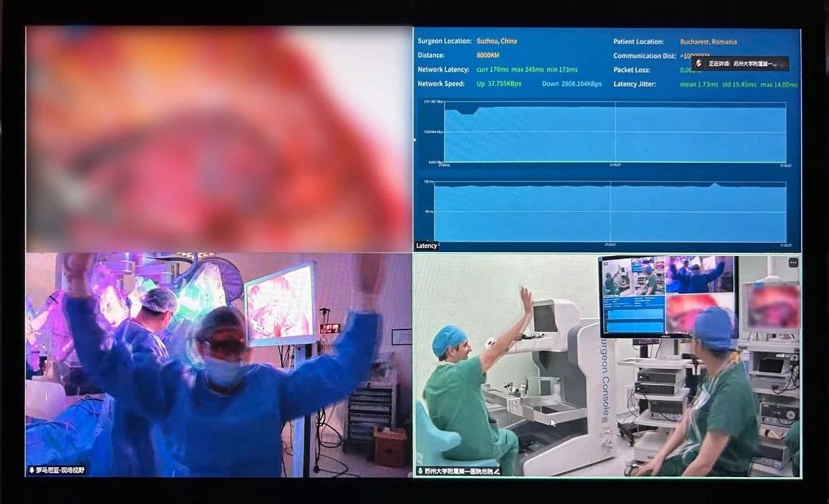Click the microphone icon on the Romania video tile

point(32,471)
